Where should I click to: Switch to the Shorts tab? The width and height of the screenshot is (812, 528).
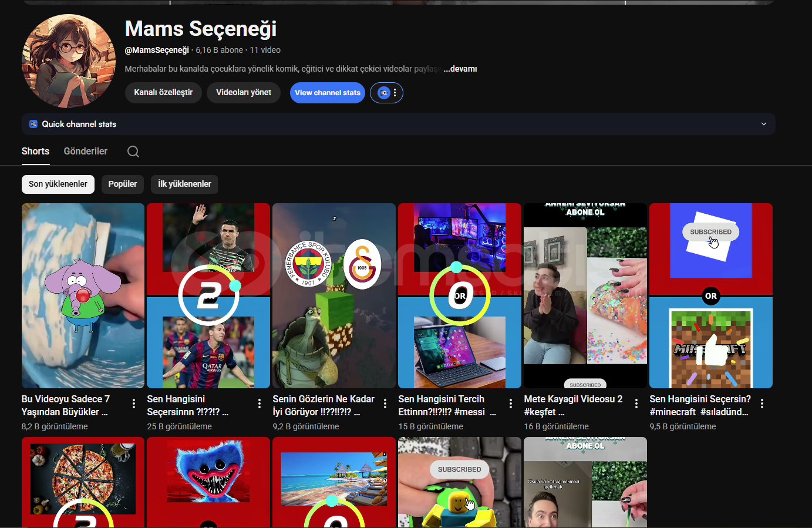(35, 152)
